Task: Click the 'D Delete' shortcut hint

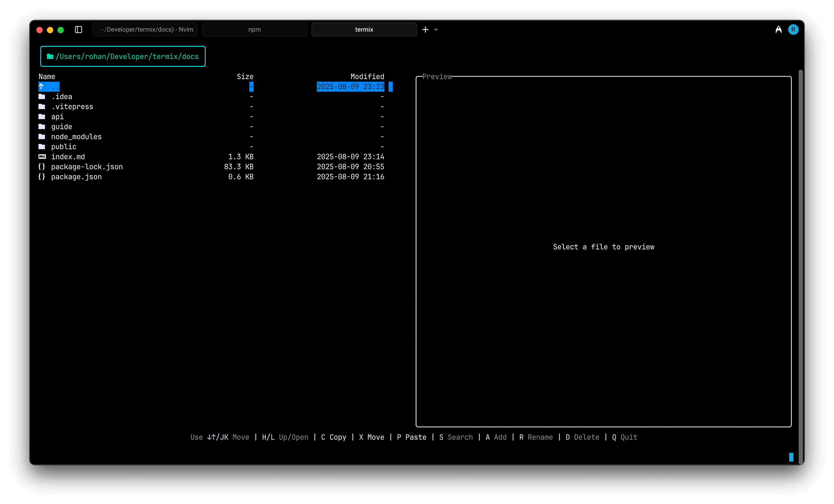Action: tap(582, 437)
